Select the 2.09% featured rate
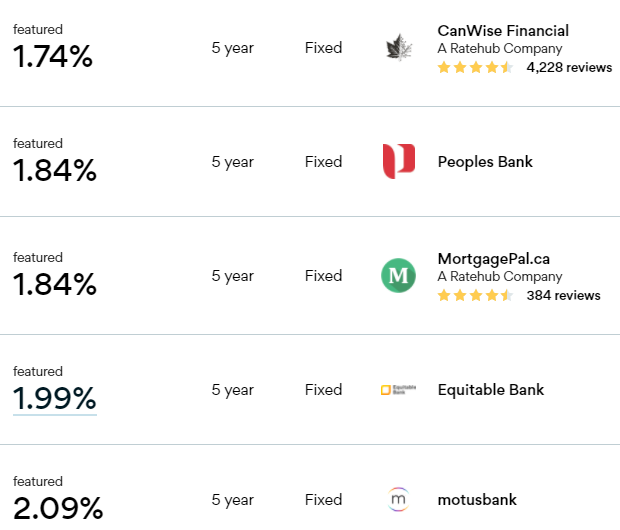620x530 pixels. click(x=58, y=508)
